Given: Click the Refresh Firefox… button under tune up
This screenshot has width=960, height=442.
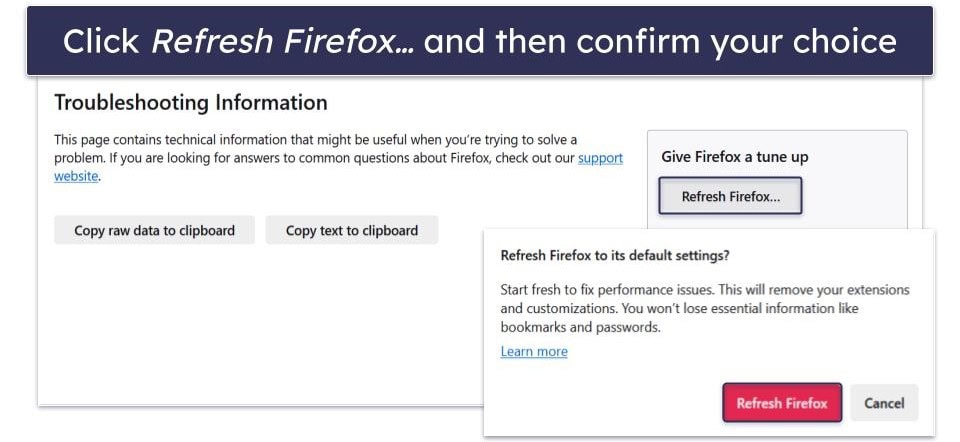Looking at the screenshot, I should pos(730,197).
